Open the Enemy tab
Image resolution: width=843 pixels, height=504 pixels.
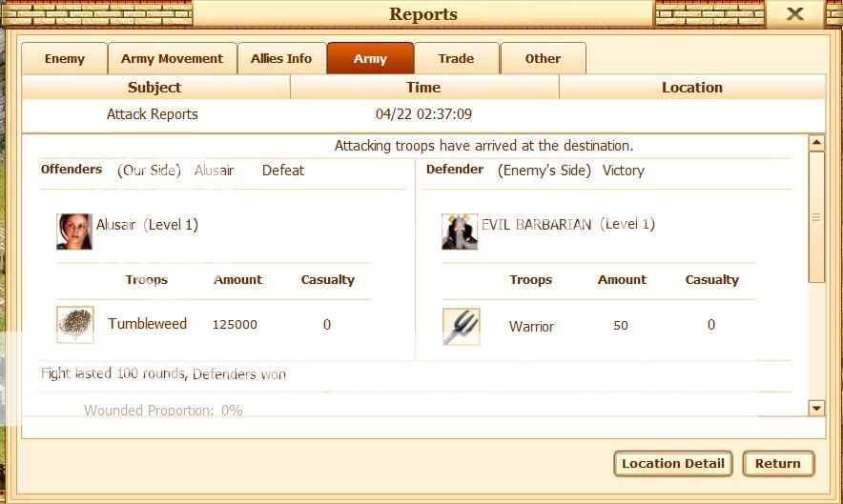pos(65,59)
